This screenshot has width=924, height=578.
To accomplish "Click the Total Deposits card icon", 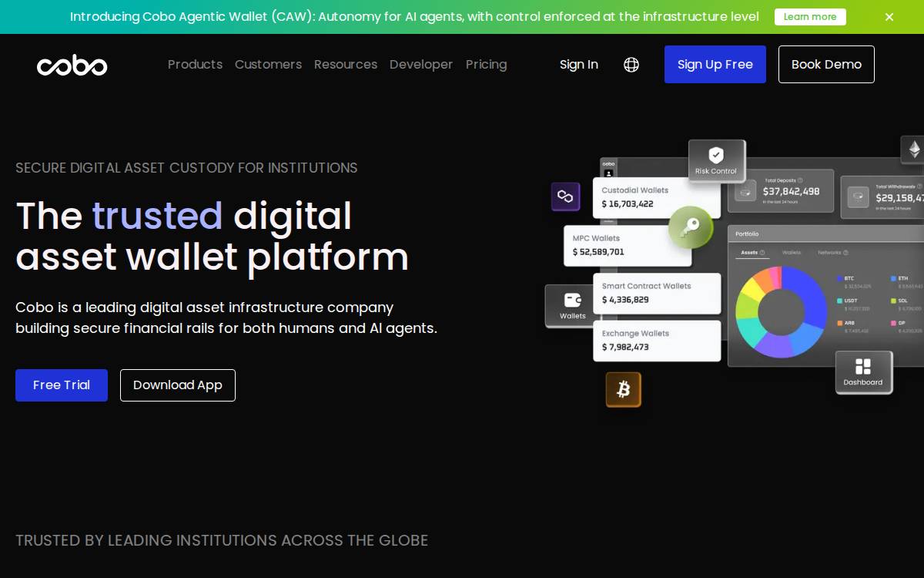I will 745,191.
